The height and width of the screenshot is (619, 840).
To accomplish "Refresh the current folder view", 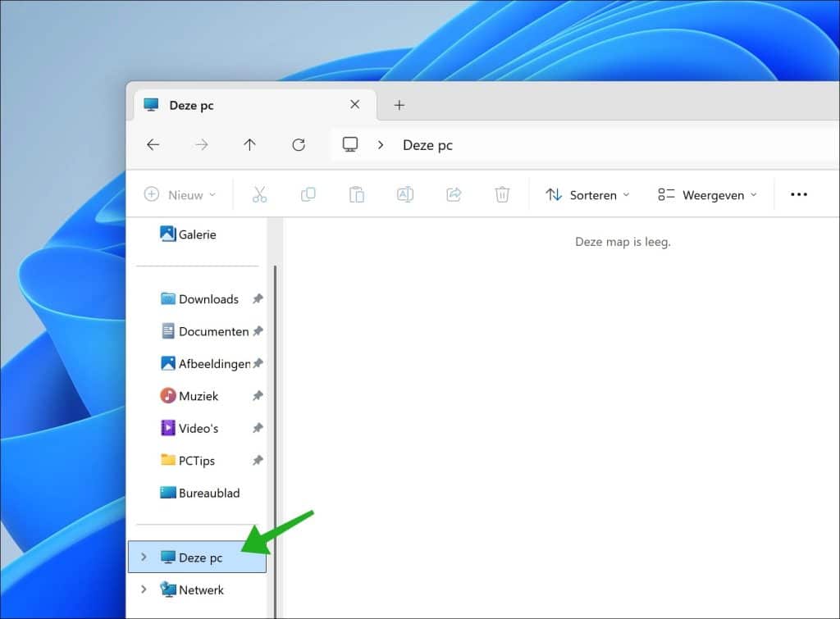I will click(x=299, y=145).
